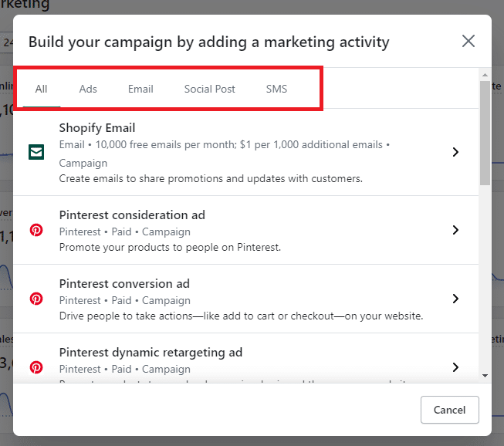Click the scrollbar down arrow
The width and height of the screenshot is (504, 446).
(x=485, y=375)
